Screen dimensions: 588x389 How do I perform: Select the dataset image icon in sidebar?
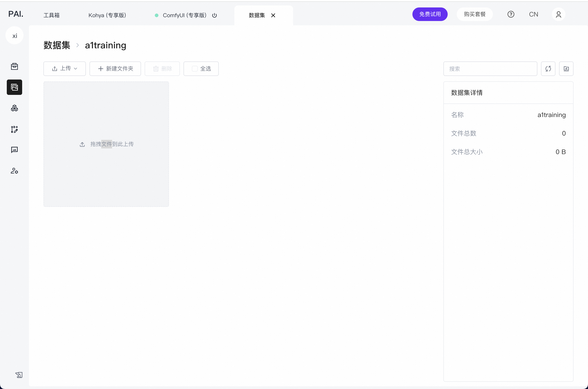14,87
